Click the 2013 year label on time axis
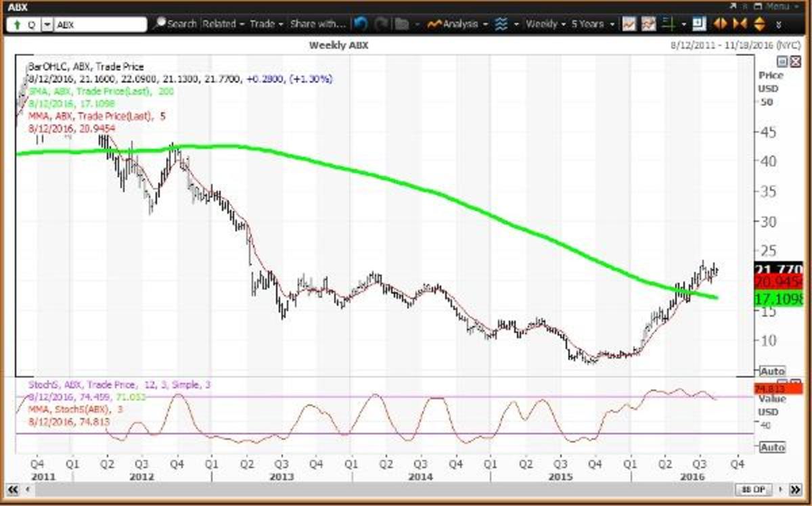The height and width of the screenshot is (506, 812). click(281, 476)
